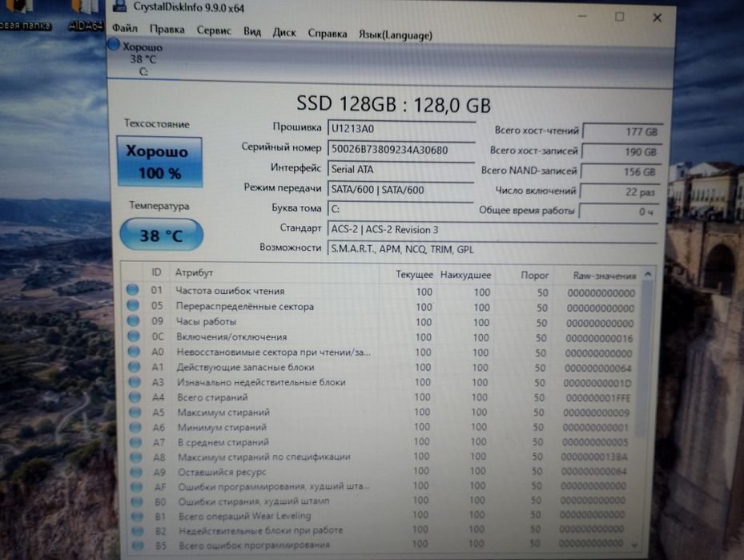
Task: Click power-on count value 22 раз
Action: 619,191
